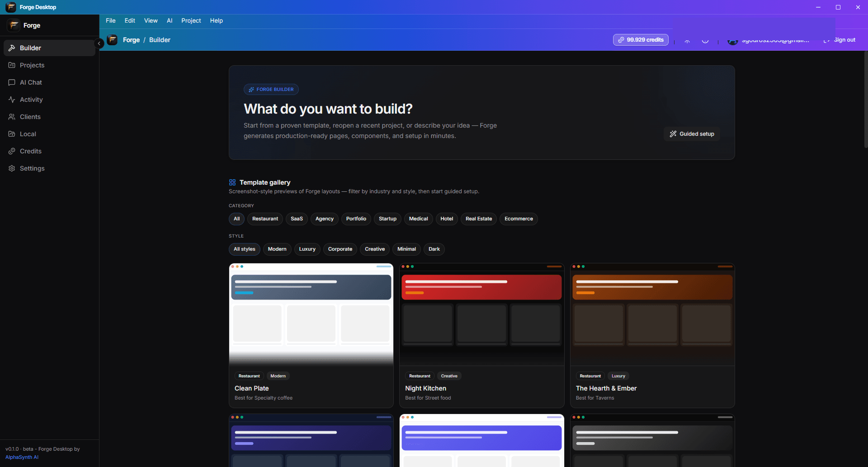The width and height of the screenshot is (868, 467).
Task: Click the Clean Plate template title
Action: [252, 388]
